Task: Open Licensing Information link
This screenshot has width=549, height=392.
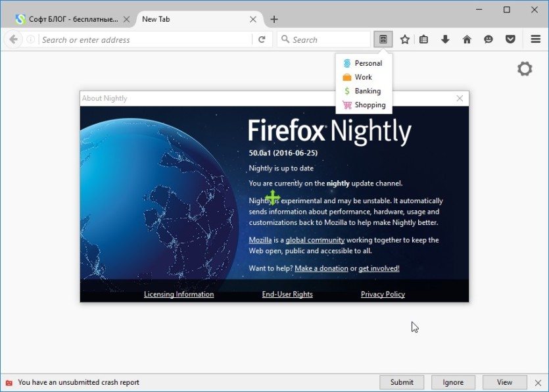Action: coord(179,294)
